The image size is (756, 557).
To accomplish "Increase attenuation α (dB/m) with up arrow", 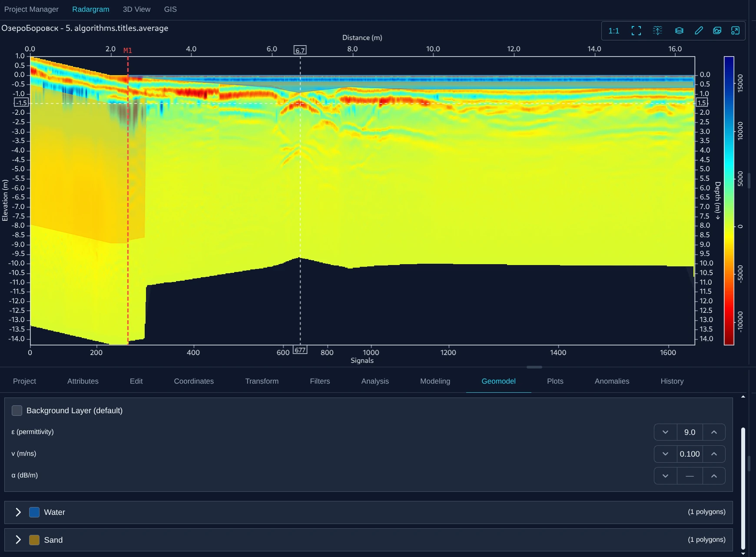I will pyautogui.click(x=714, y=476).
